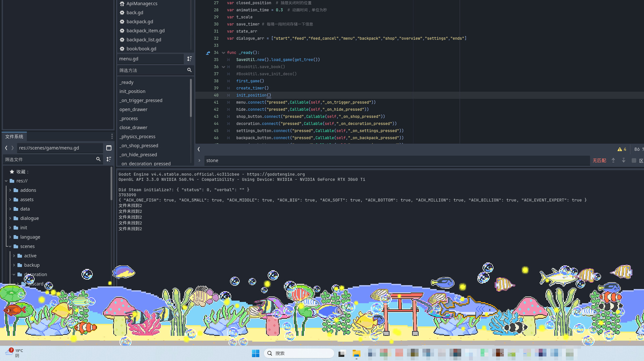Go back in file system history
644x361 pixels.
tap(6, 148)
